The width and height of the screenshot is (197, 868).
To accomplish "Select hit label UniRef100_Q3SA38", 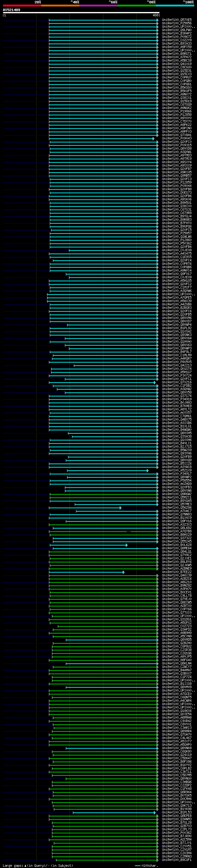I will (x=177, y=436).
